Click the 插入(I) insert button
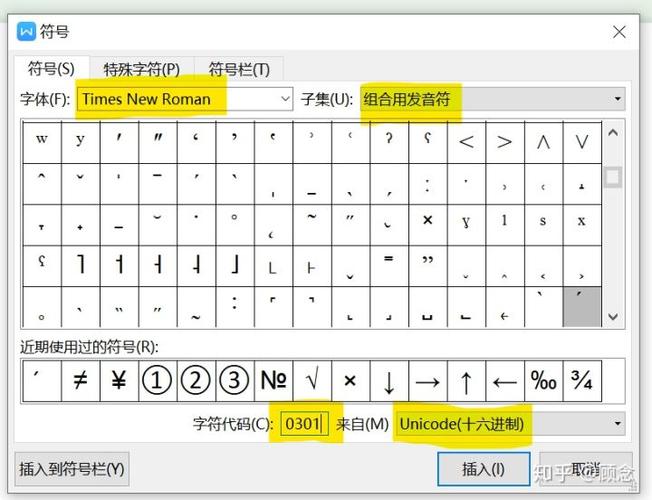This screenshot has height=500, width=652. [x=484, y=469]
